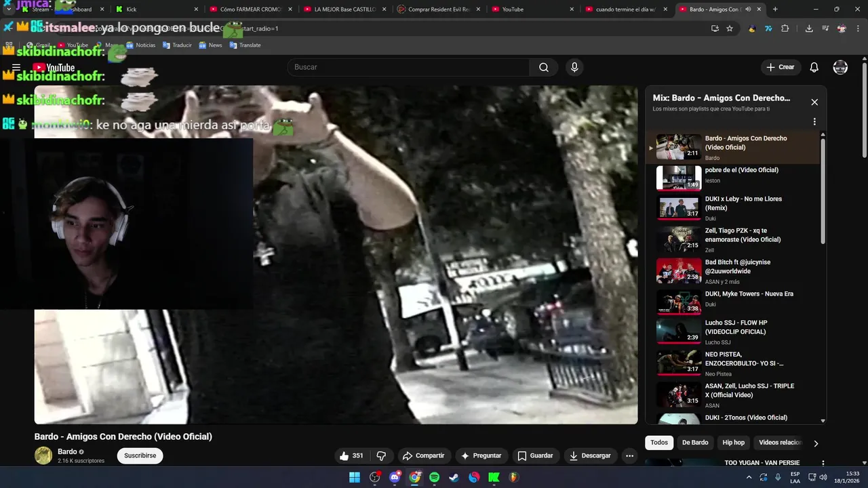Open Windows Start menu
This screenshot has width=868, height=488.
(x=355, y=477)
